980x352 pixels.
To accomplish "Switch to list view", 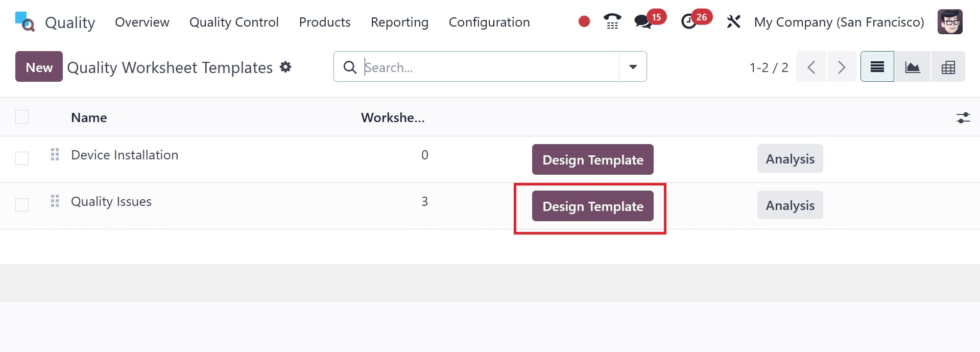I will coord(877,67).
